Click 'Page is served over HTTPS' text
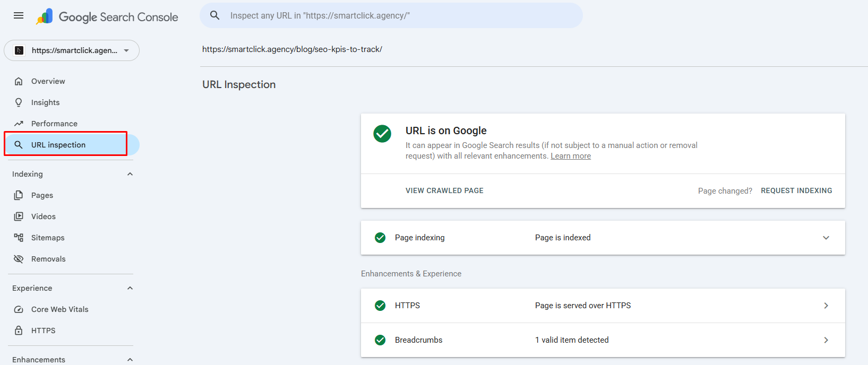 pos(583,306)
